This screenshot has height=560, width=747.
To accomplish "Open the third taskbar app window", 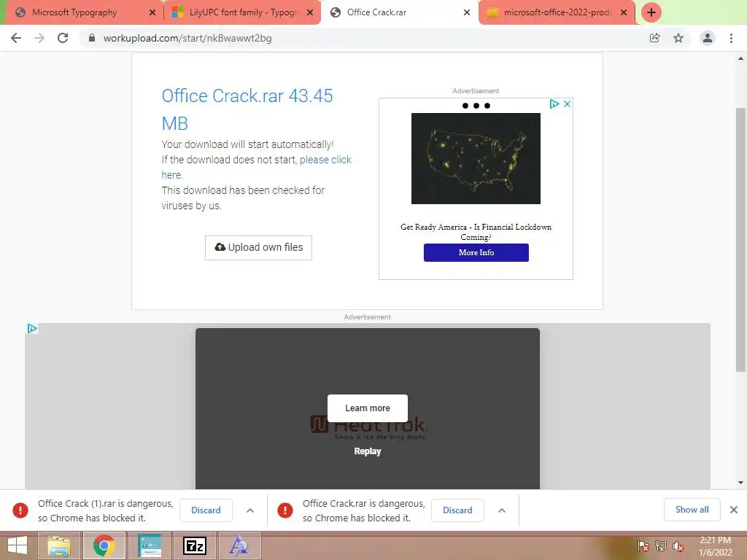I will click(150, 545).
